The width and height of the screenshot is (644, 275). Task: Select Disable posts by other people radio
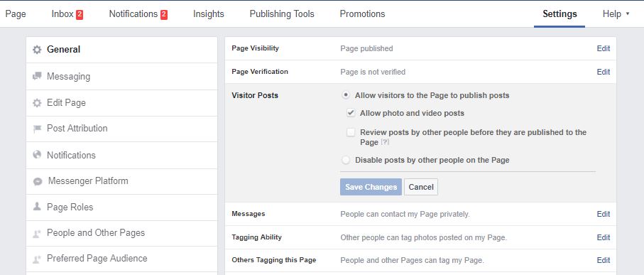pos(346,160)
